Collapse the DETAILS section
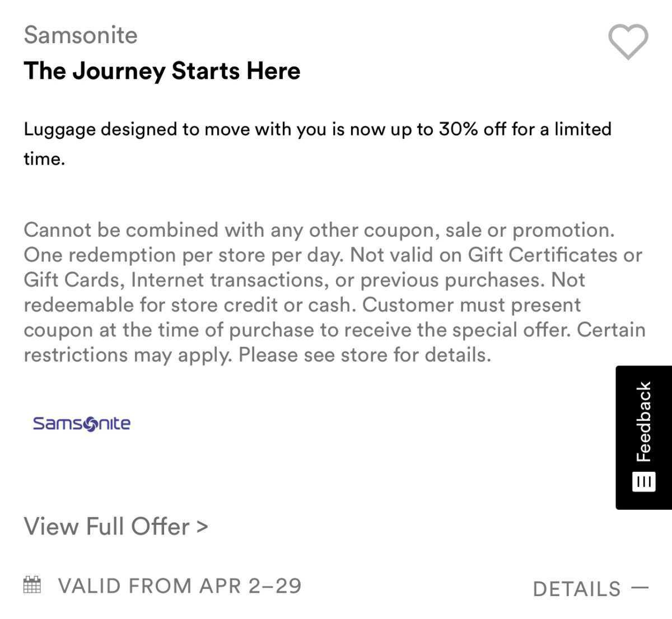The height and width of the screenshot is (619, 672). 577,589
